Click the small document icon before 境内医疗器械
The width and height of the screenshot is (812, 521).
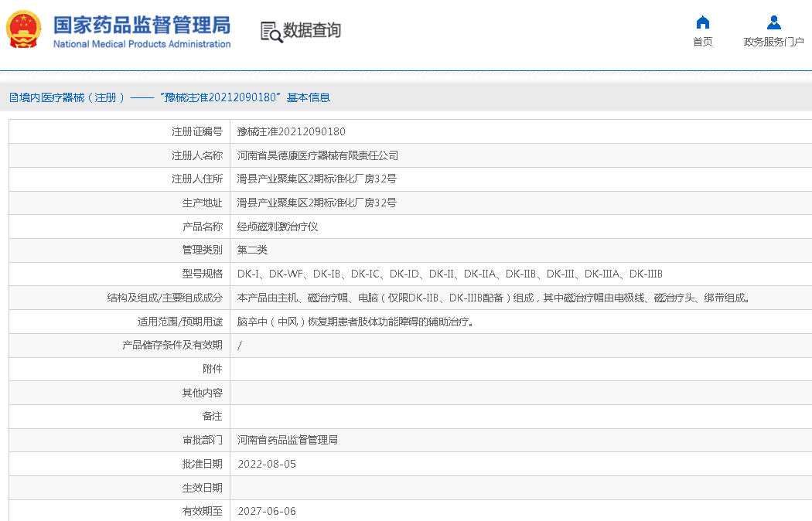(x=13, y=97)
